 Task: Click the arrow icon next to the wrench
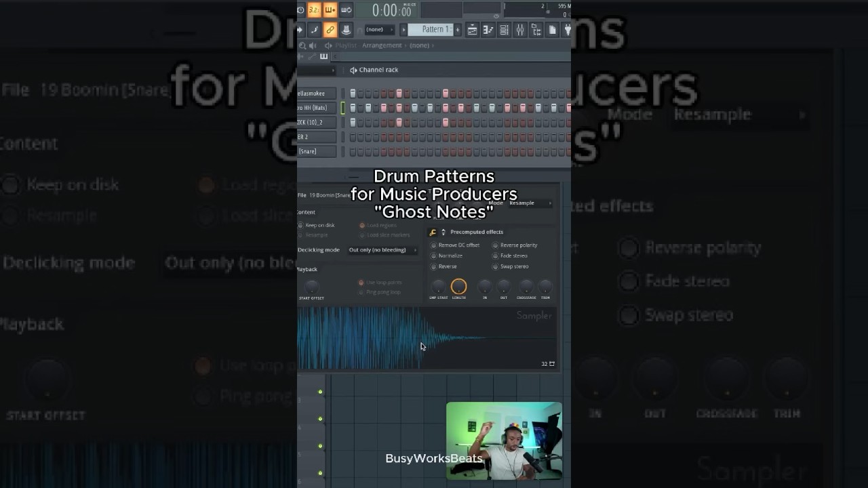[x=443, y=232]
